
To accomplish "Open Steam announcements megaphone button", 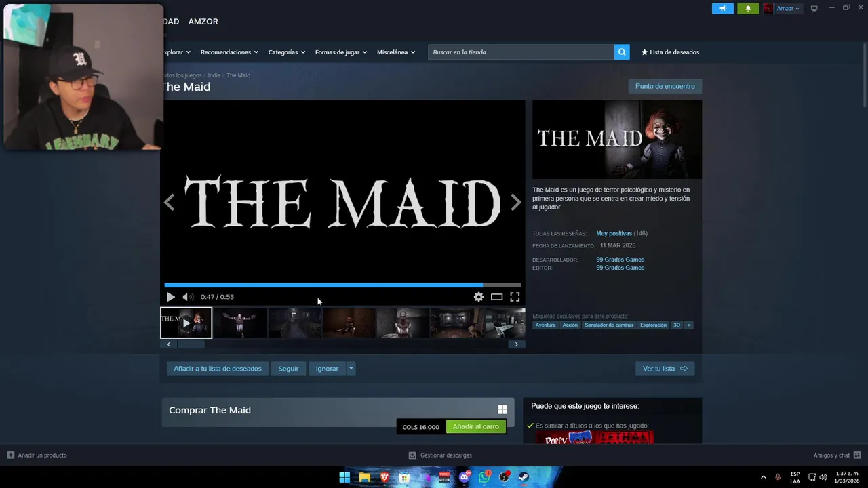I will point(723,8).
